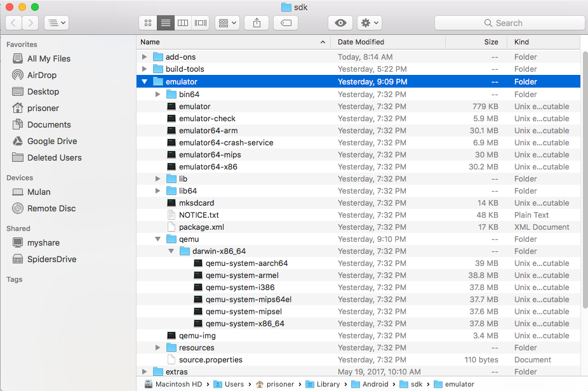
Task: Click Android in the path bar
Action: (370, 384)
